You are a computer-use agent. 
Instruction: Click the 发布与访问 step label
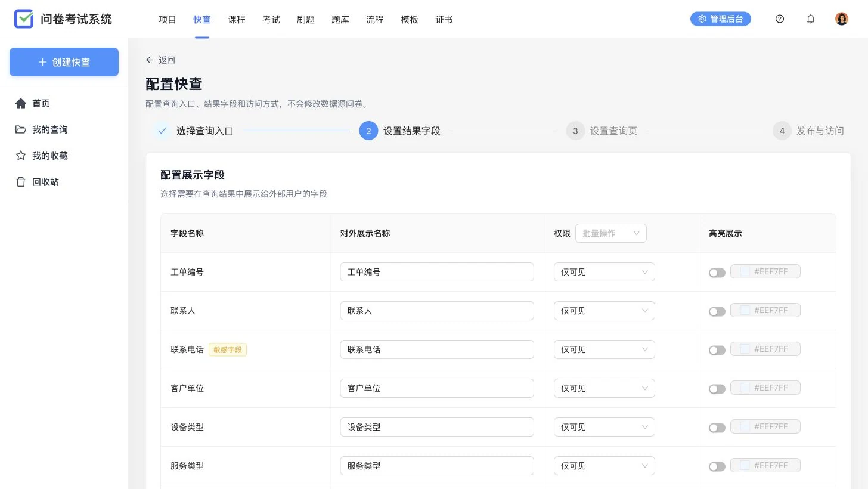(820, 131)
